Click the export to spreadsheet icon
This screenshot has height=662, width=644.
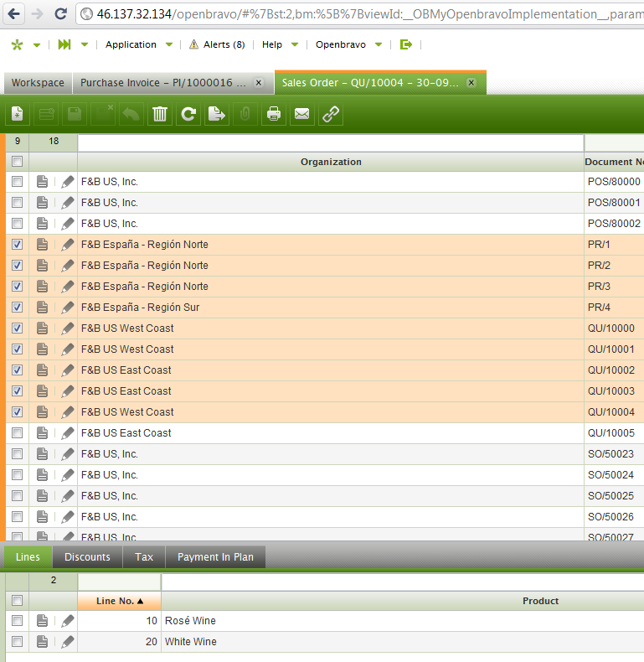coord(217,115)
